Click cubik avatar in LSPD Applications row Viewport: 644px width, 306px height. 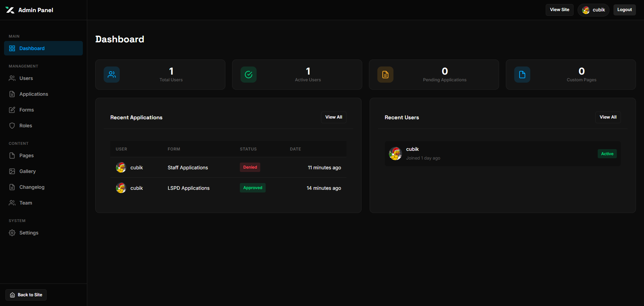tap(121, 188)
